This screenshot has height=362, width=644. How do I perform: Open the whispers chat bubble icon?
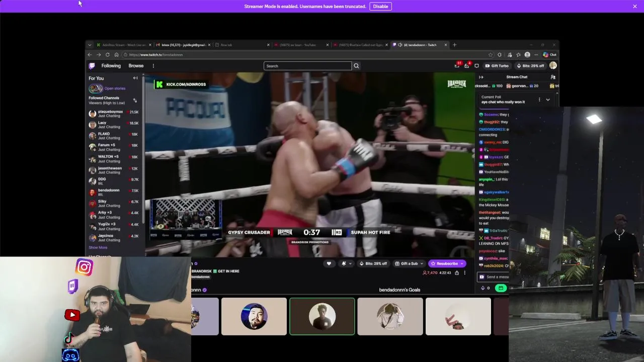(x=476, y=66)
